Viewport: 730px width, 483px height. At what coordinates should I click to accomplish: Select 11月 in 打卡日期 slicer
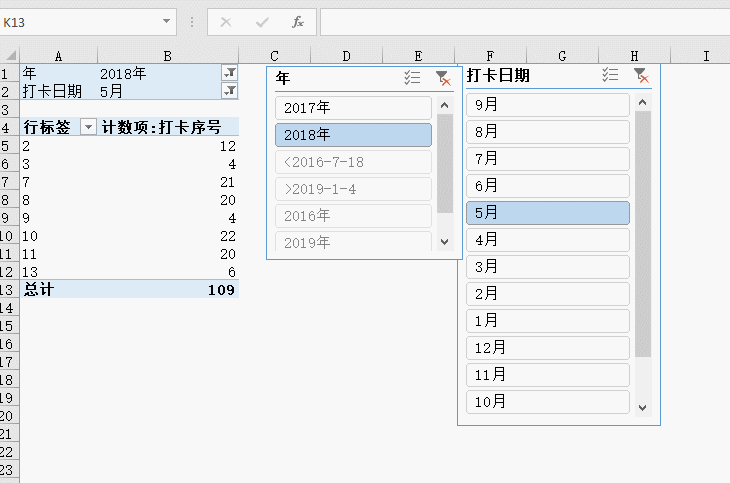click(x=548, y=375)
